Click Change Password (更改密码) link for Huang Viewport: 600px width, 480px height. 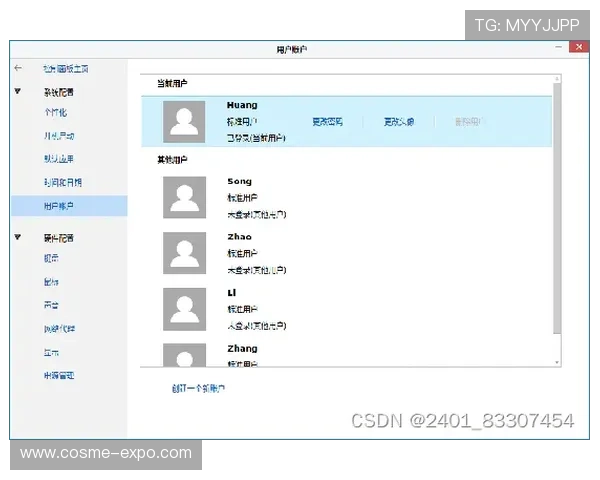tap(327, 122)
